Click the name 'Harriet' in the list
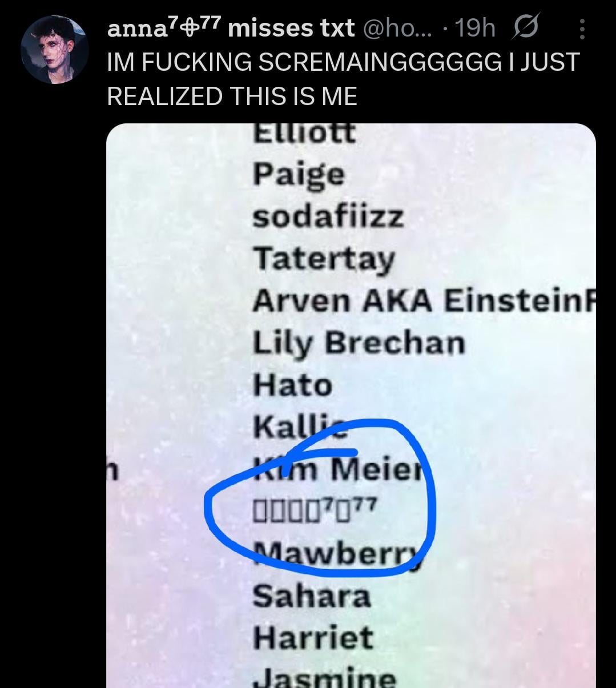The image size is (616, 688). click(x=313, y=638)
